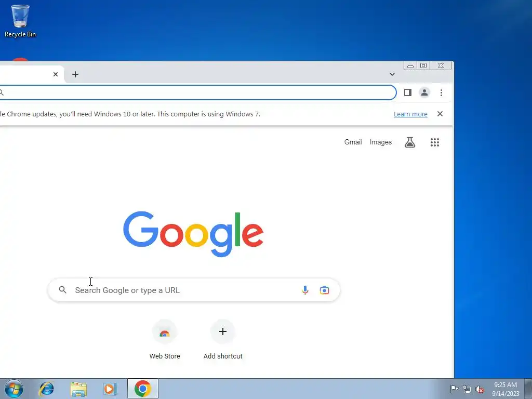Open the clock showing 9:25 AM
Image resolution: width=532 pixels, height=399 pixels.
506,389
